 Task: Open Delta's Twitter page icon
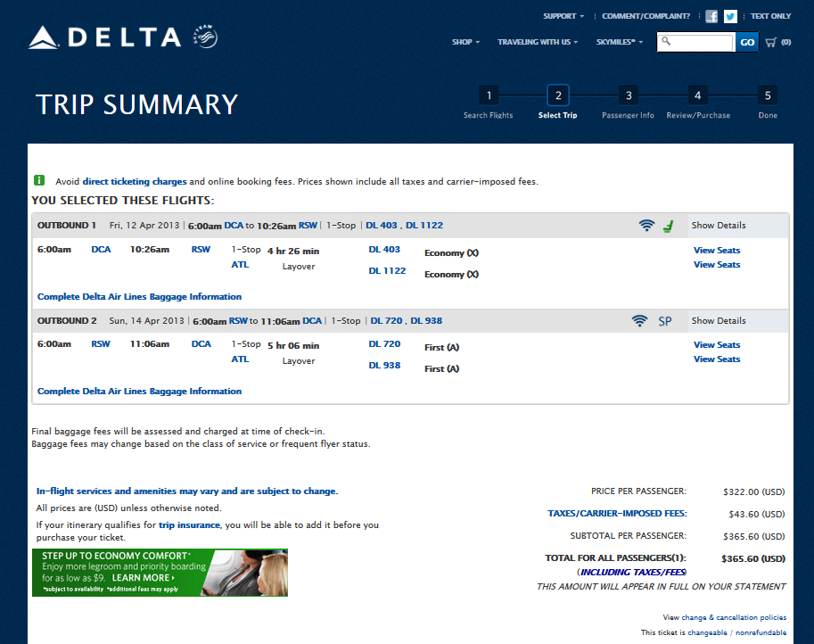[730, 16]
